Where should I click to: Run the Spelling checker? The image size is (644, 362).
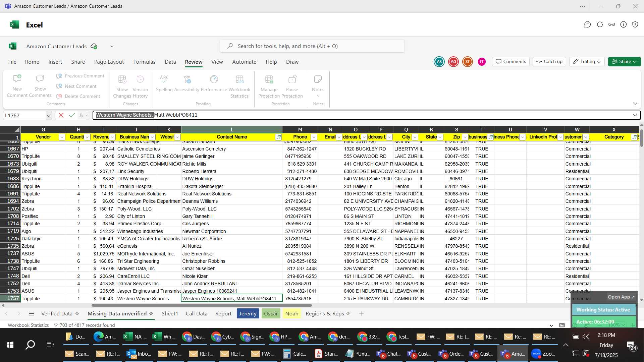pos(164,83)
